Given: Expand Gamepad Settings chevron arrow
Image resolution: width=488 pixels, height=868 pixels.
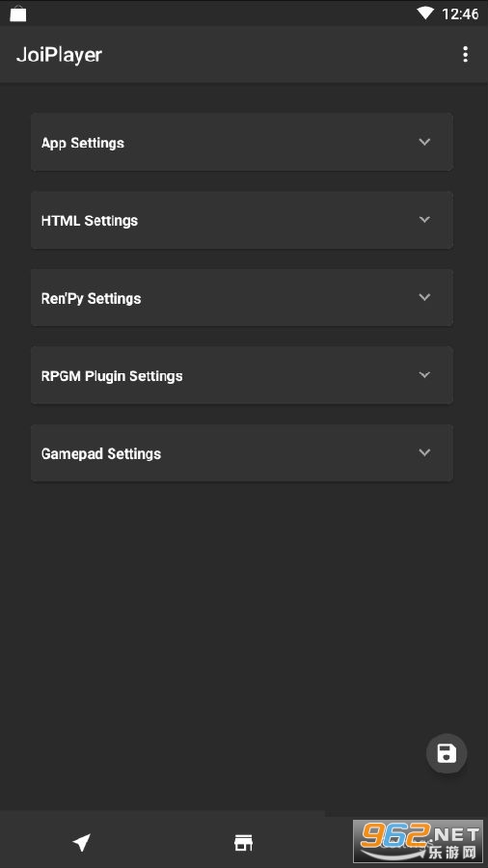Looking at the screenshot, I should (424, 452).
